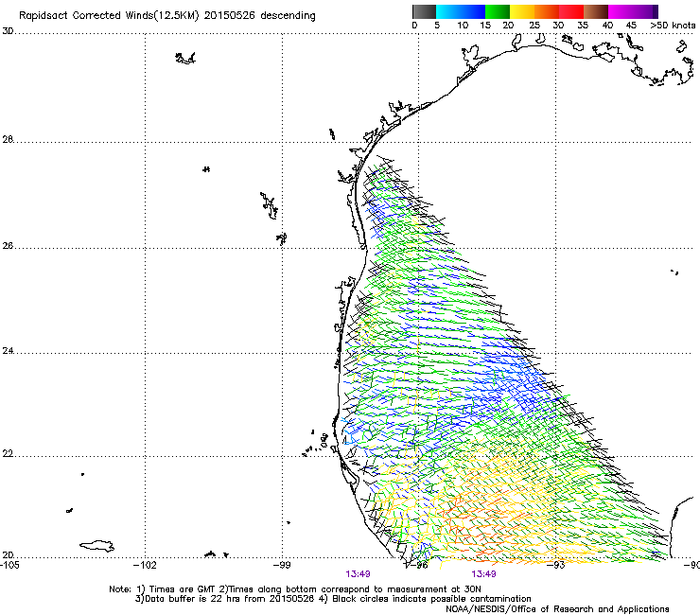Click the longitude axis label '-105'

coord(9,565)
